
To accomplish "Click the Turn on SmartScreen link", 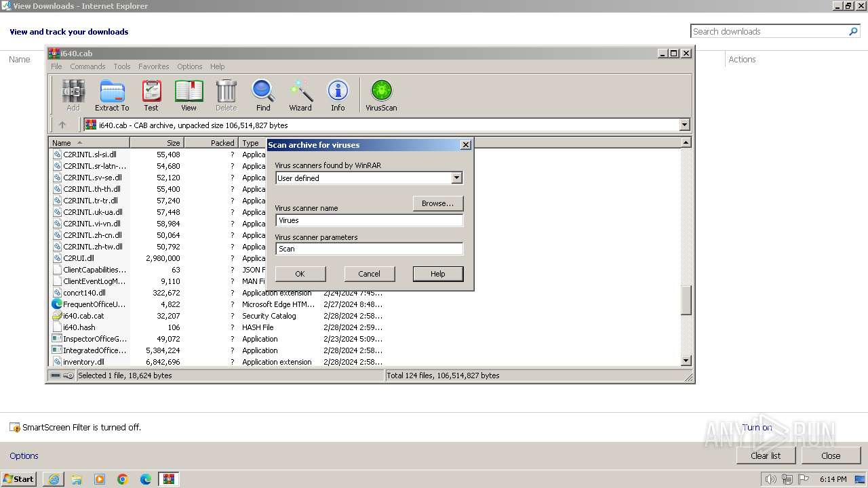I will [757, 427].
